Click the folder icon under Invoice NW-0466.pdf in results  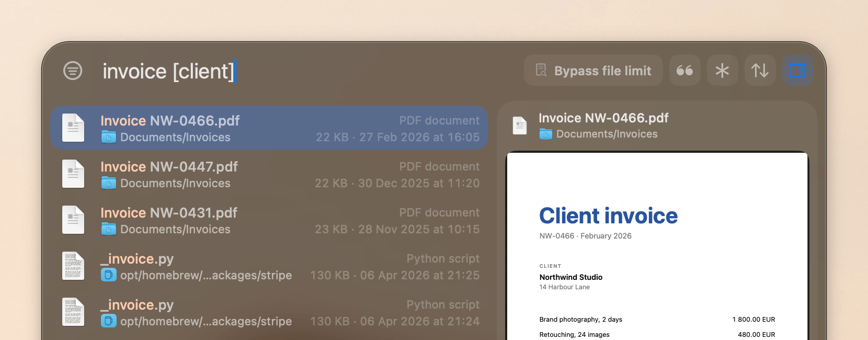coord(109,138)
